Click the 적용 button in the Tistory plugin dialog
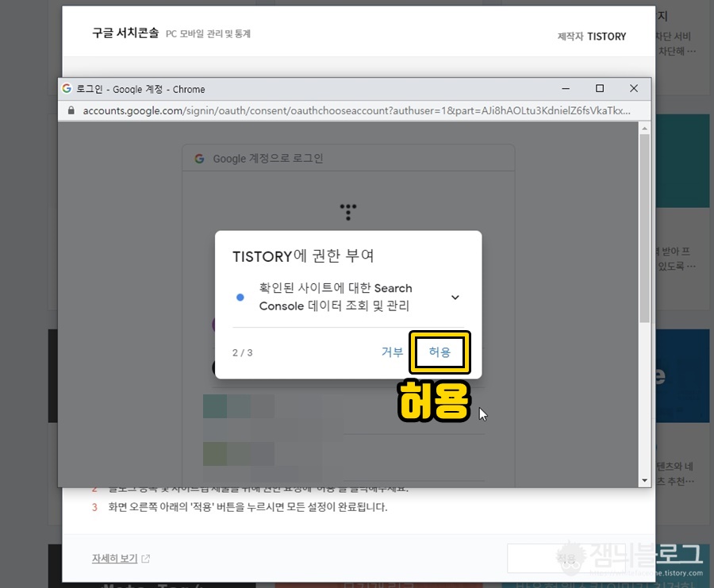714x588 pixels. coord(567,559)
